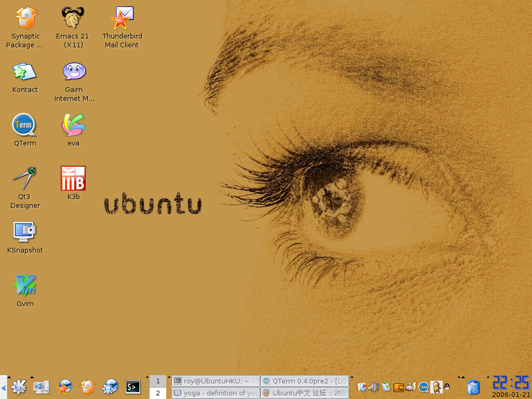Click the 22:25 digital clock
The height and width of the screenshot is (399, 532).
(x=511, y=383)
